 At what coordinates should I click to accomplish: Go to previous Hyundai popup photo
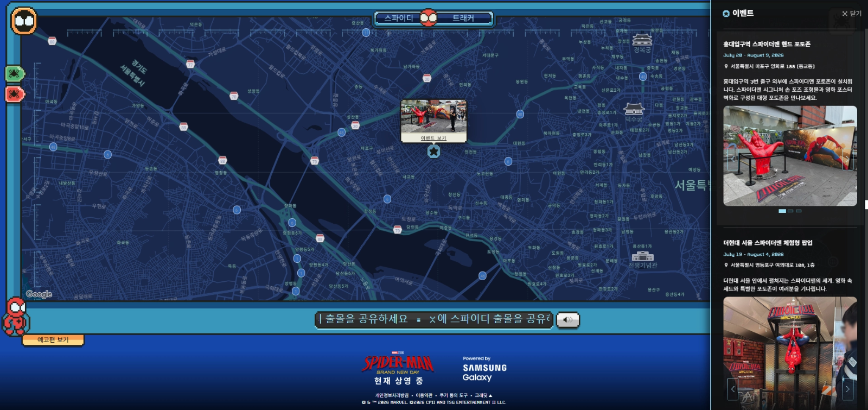[x=732, y=389]
